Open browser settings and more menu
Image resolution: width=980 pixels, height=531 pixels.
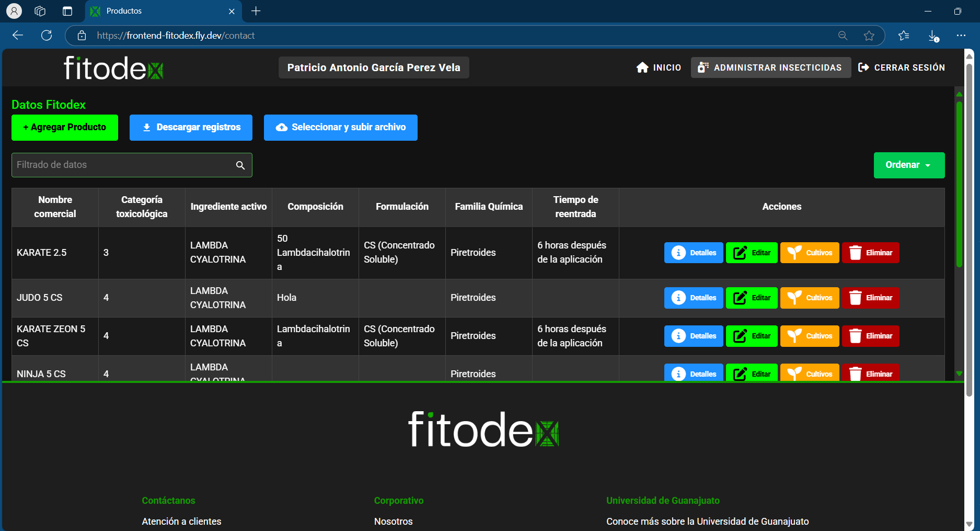961,35
